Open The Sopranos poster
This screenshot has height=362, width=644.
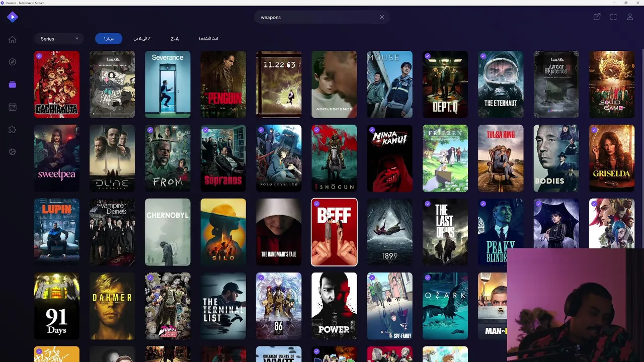pos(223,158)
